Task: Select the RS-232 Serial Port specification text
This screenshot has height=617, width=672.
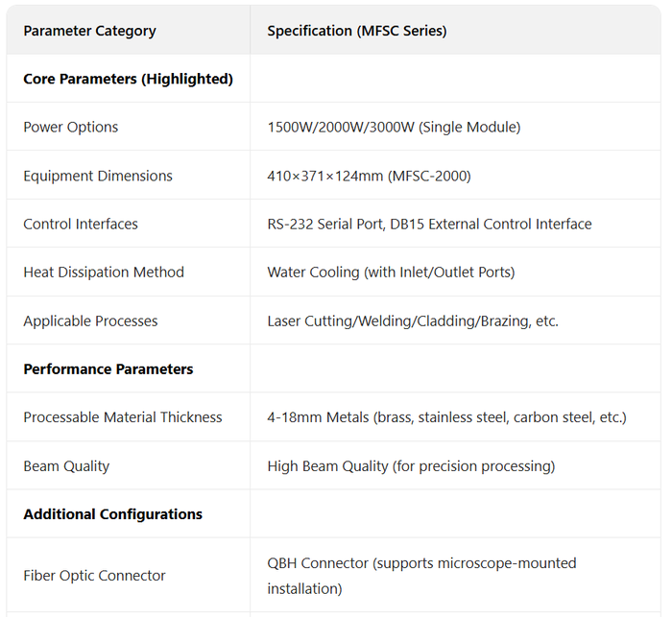Action: 429,224
